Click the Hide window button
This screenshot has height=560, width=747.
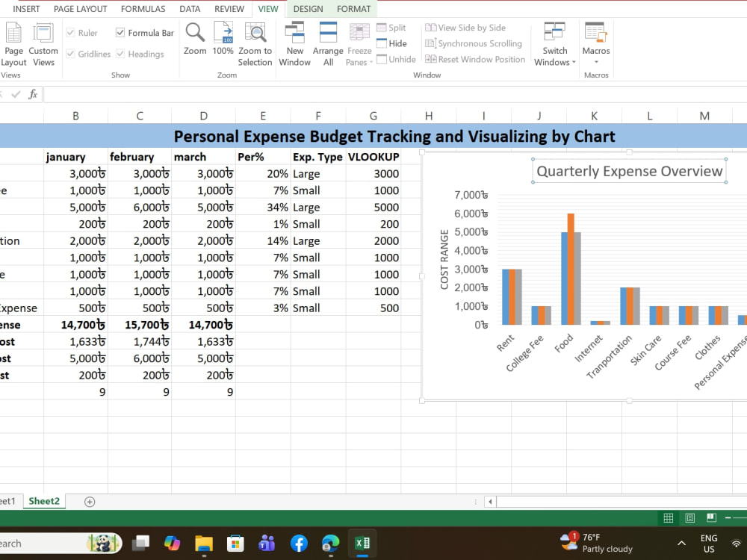pos(392,43)
